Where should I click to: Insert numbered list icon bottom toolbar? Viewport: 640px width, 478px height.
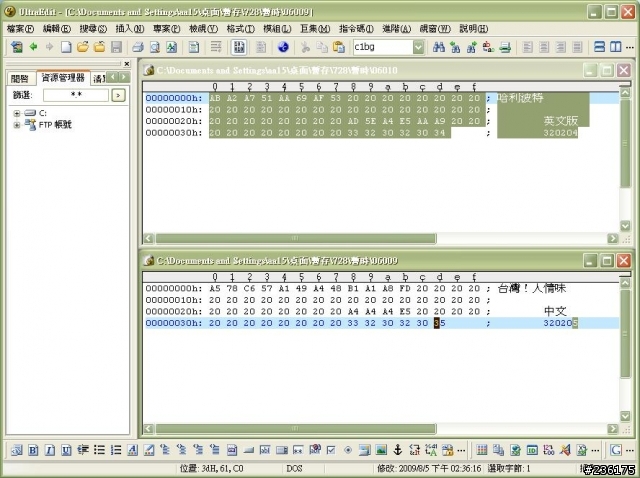116,450
